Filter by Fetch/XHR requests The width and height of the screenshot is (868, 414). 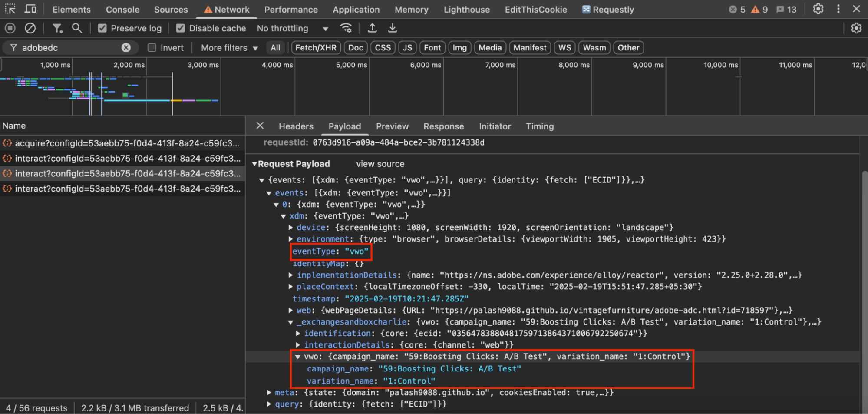[x=316, y=48]
